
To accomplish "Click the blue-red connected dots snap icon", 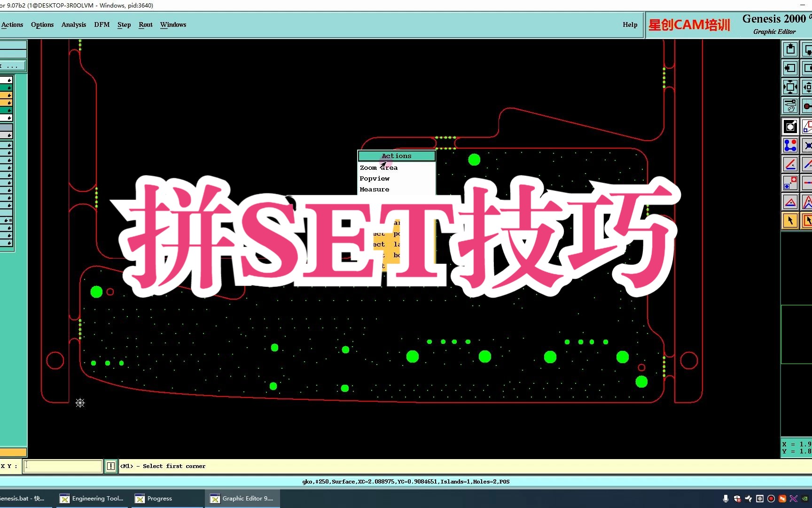I will [790, 145].
